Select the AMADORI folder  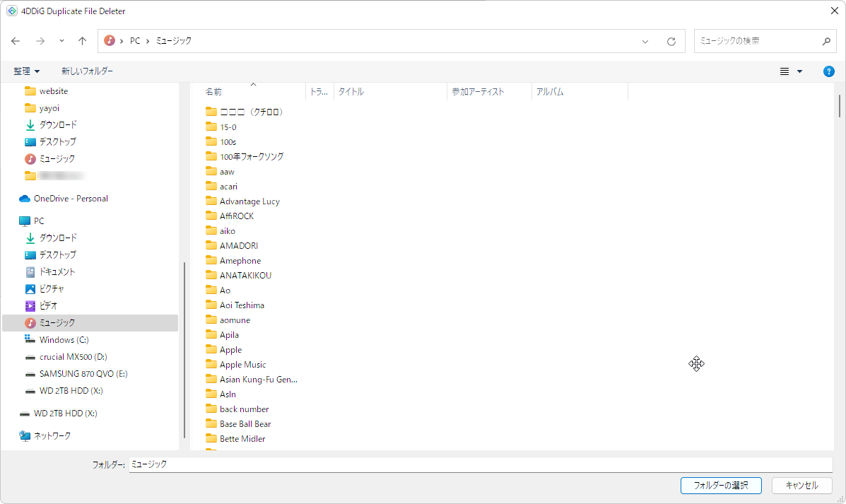pos(232,245)
